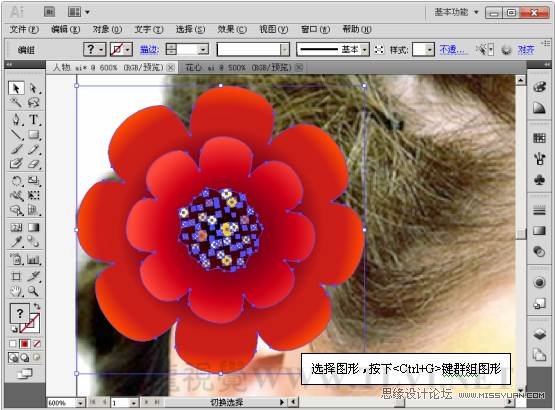Click the 对齐 align link
This screenshot has width=555, height=410.
(x=526, y=50)
